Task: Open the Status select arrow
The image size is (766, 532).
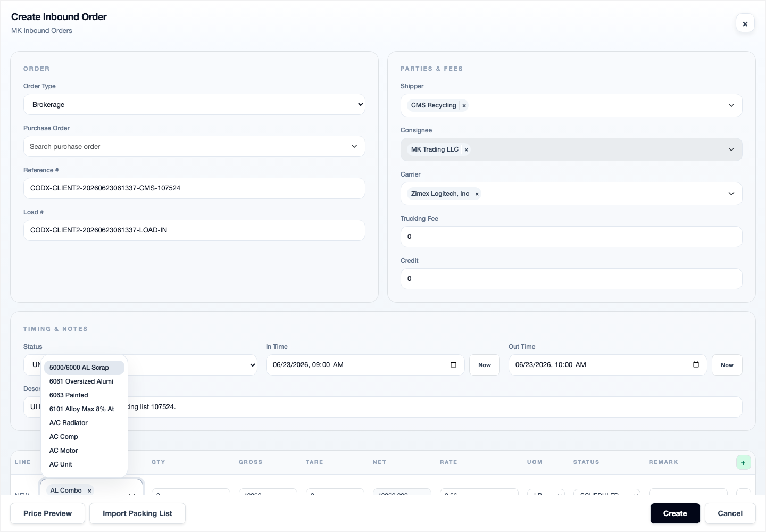Action: point(253,365)
